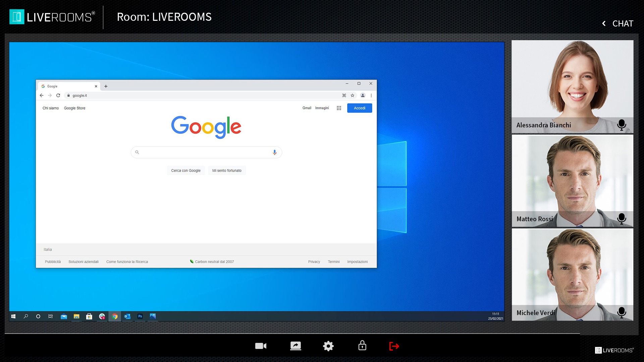644x362 pixels.
Task: Open a new tab in Chrome
Action: [x=106, y=86]
